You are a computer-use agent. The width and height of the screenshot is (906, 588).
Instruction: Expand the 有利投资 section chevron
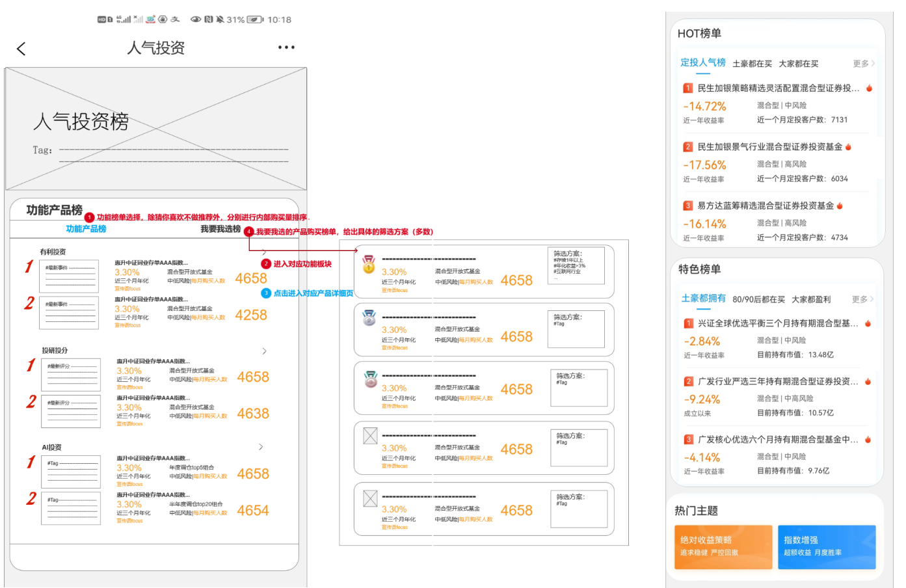(x=264, y=252)
